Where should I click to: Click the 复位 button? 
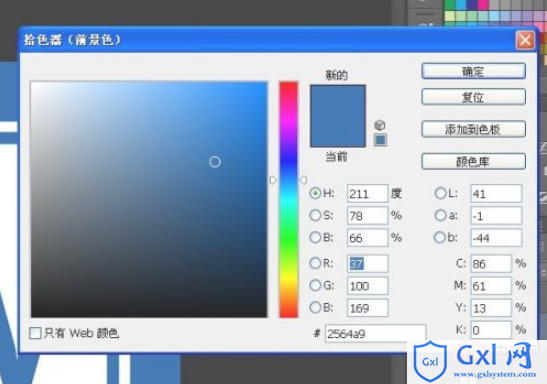[473, 97]
